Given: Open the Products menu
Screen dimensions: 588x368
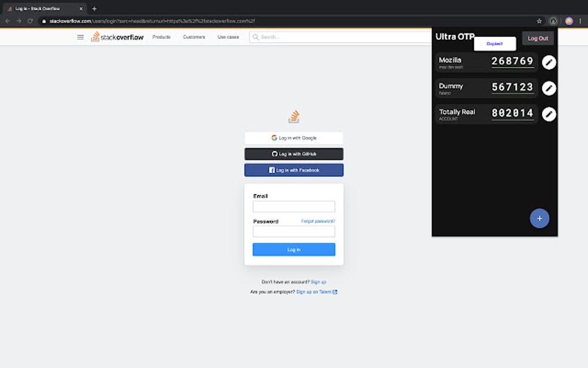Looking at the screenshot, I should pos(161,37).
